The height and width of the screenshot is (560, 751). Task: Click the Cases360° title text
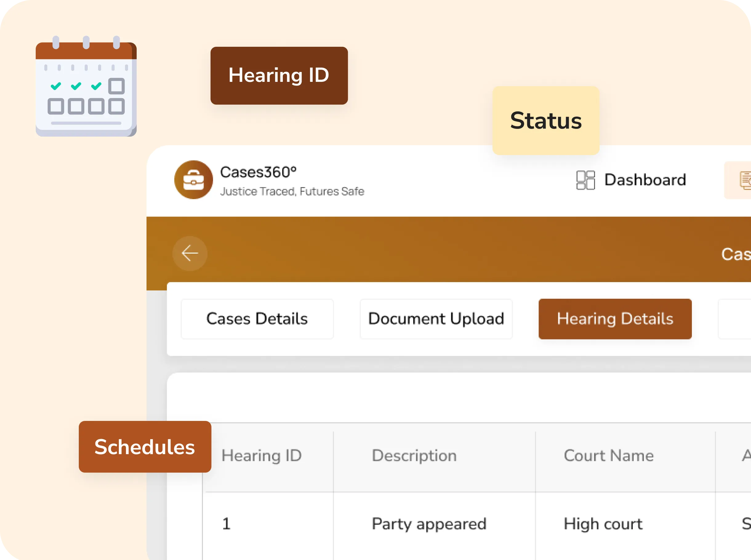click(x=258, y=172)
